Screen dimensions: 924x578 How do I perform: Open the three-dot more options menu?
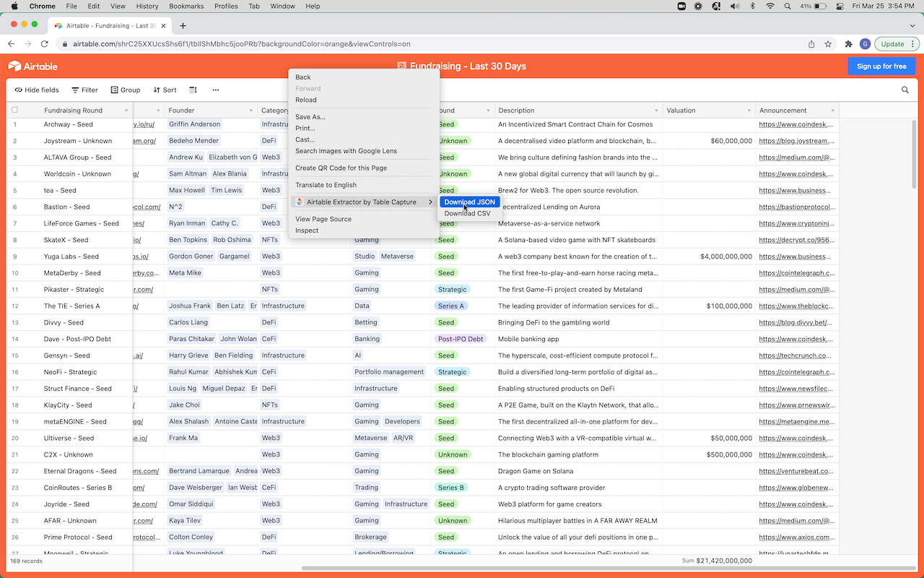pyautogui.click(x=215, y=90)
